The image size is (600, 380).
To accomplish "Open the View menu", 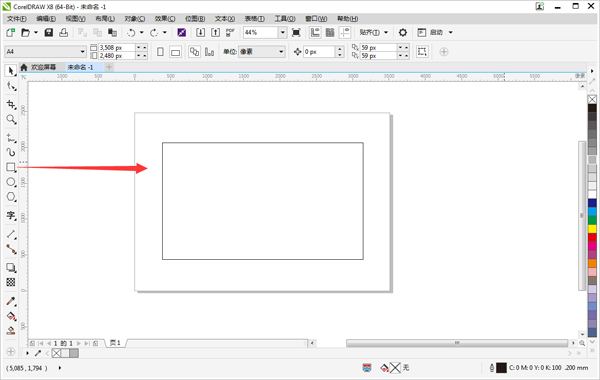I will point(75,19).
